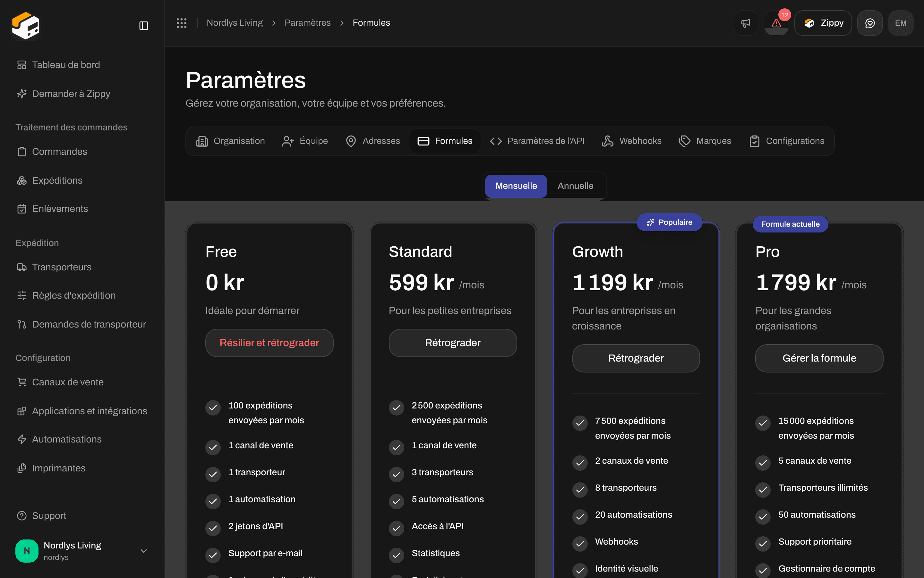Go to Paramètres breadcrumb
This screenshot has height=578, width=924.
[x=307, y=23]
